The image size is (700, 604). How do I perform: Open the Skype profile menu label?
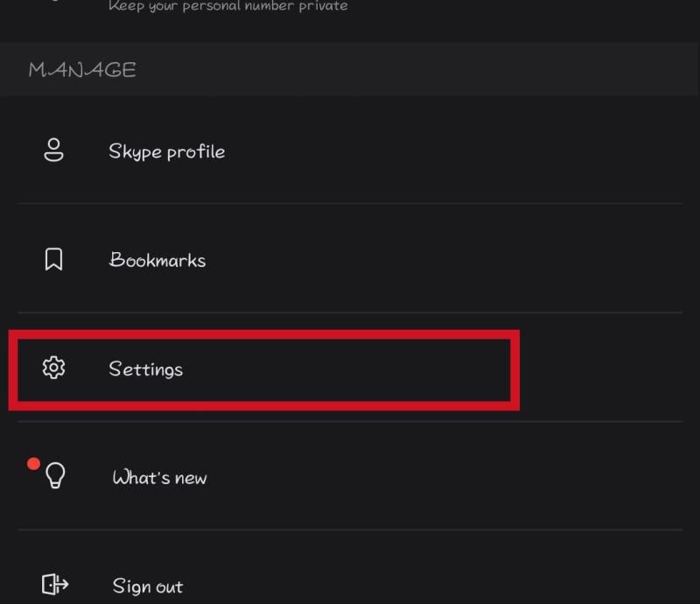(x=166, y=151)
